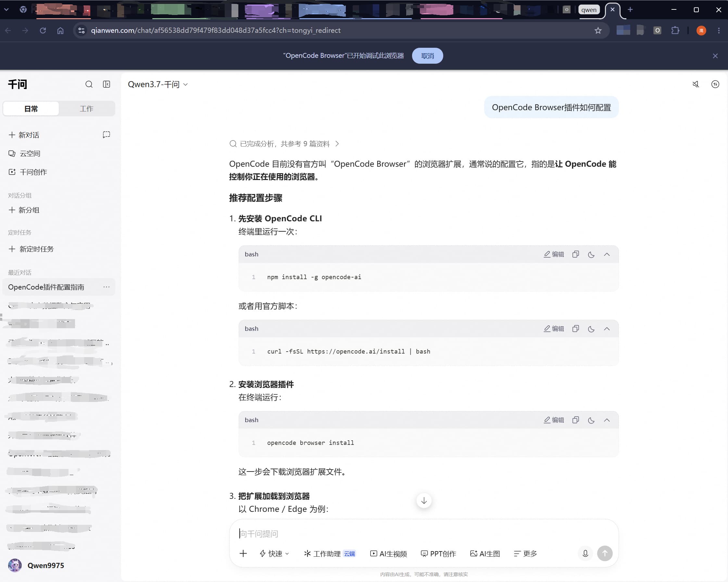Select the 工作助理 云端 option
Screen dimensions: 728x582
pyautogui.click(x=330, y=553)
